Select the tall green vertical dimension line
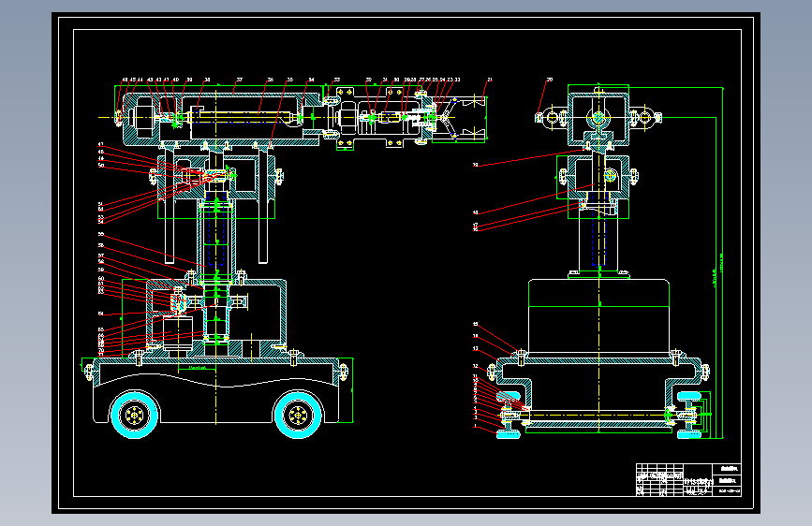The image size is (812, 526). pos(723,262)
